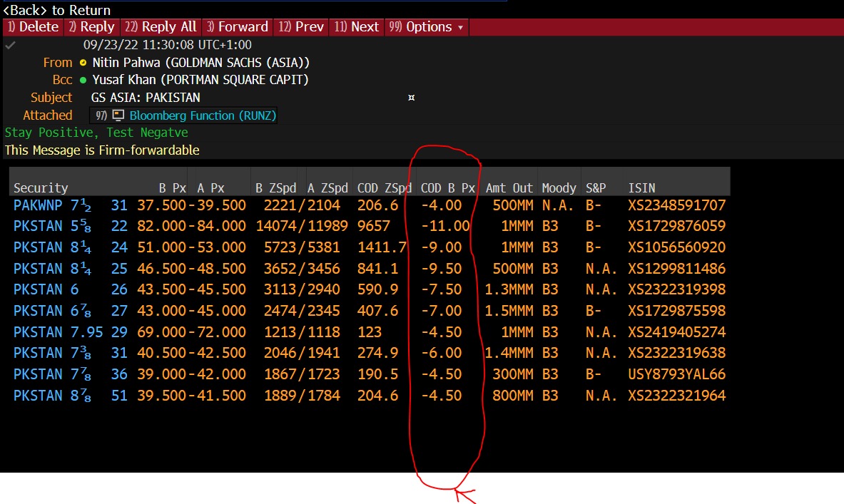Click ISIN XS2419405274
Viewport: 844px width, 504px height.
(x=676, y=332)
